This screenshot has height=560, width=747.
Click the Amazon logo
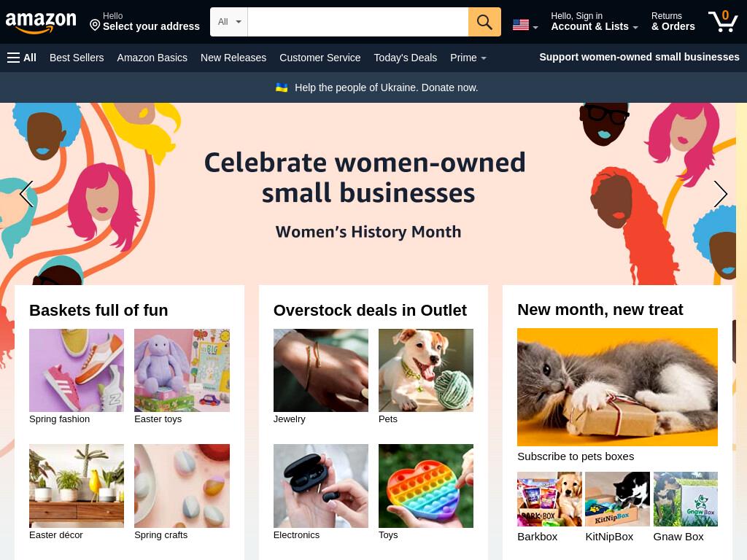coord(41,23)
